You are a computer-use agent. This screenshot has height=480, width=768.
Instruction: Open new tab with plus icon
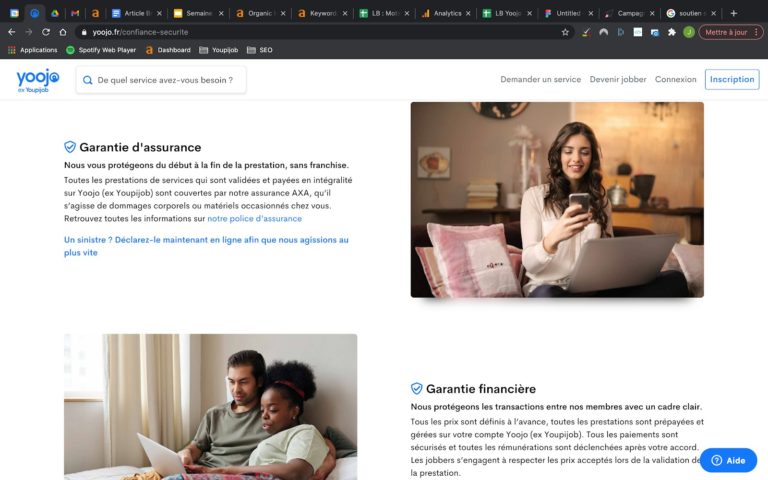tap(734, 13)
